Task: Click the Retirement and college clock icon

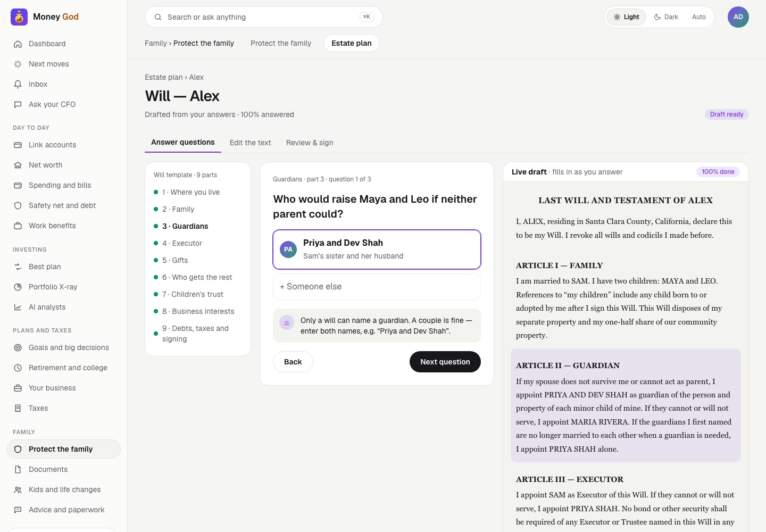Action: 18,368
